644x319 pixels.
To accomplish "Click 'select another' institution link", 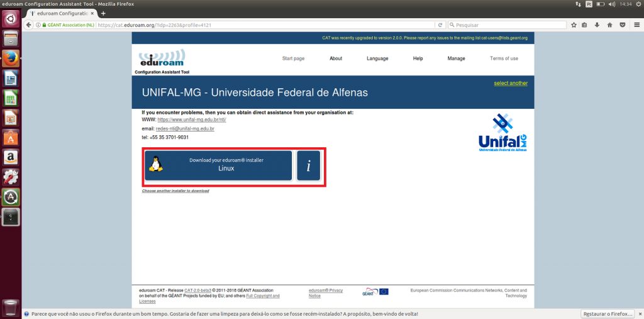I will (511, 83).
